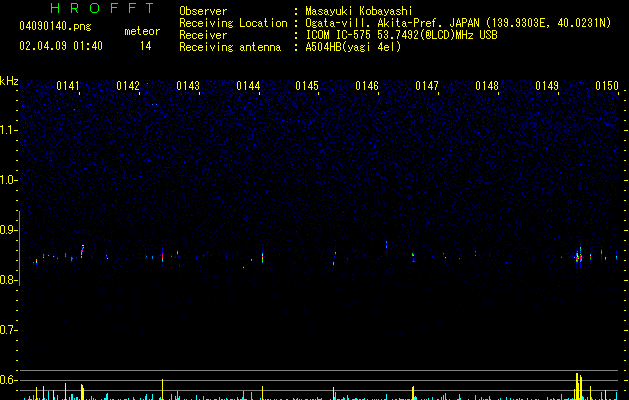
Task: Click the Receiver label
Action: click(203, 35)
